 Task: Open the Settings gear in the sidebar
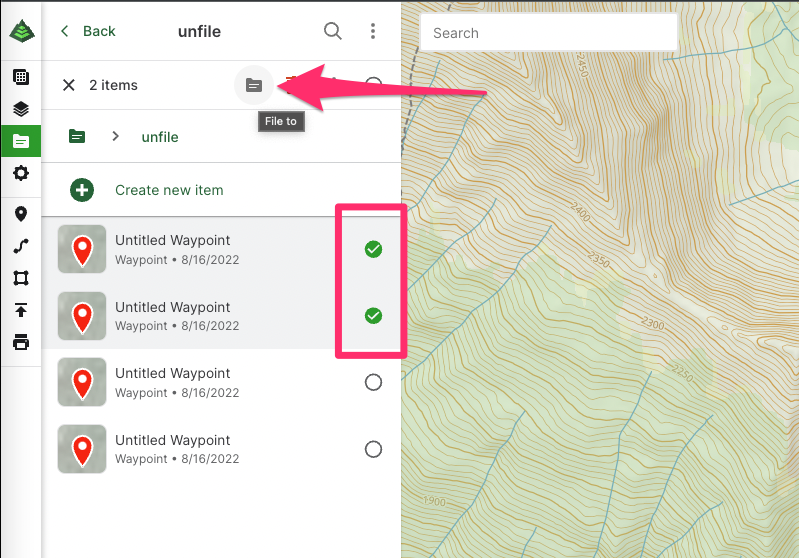[21, 173]
